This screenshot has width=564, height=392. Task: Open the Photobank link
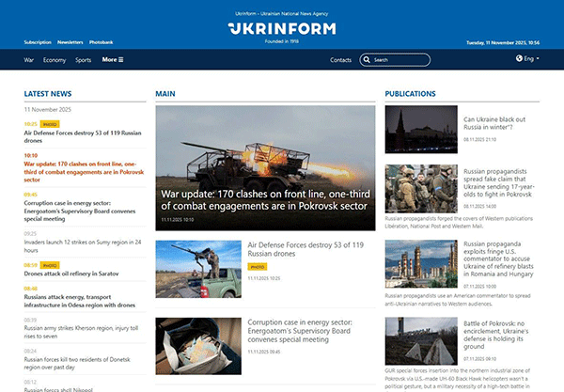click(102, 42)
